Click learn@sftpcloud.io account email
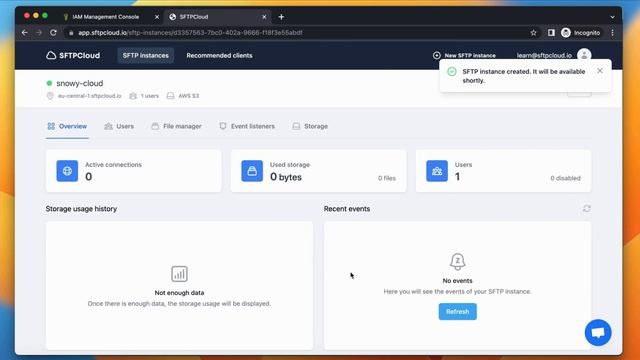 (x=544, y=55)
